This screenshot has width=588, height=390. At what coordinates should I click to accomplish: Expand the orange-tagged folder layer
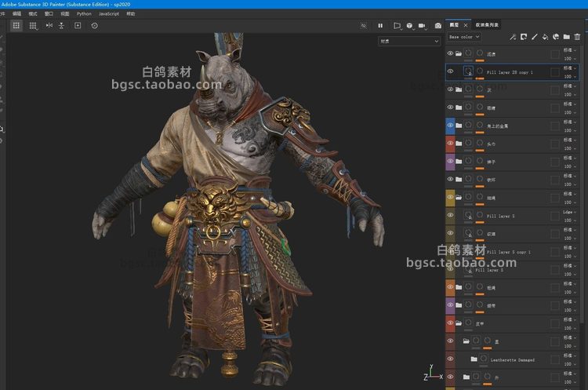coord(459,286)
